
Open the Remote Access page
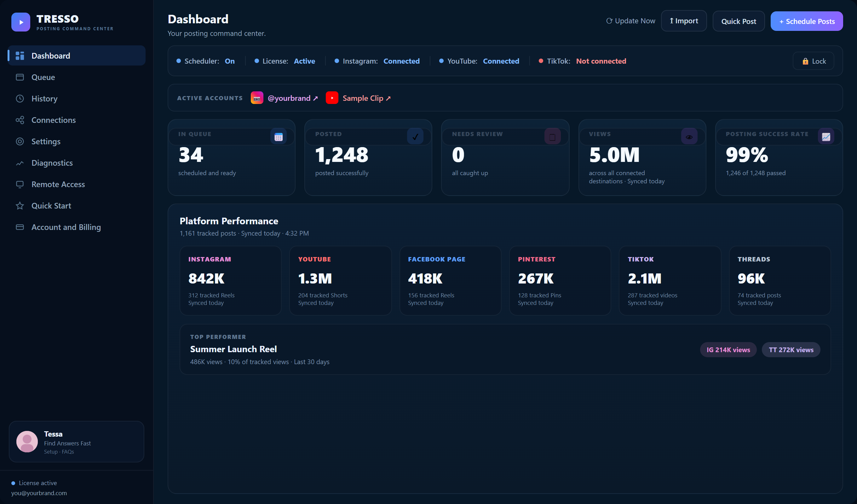77,184
